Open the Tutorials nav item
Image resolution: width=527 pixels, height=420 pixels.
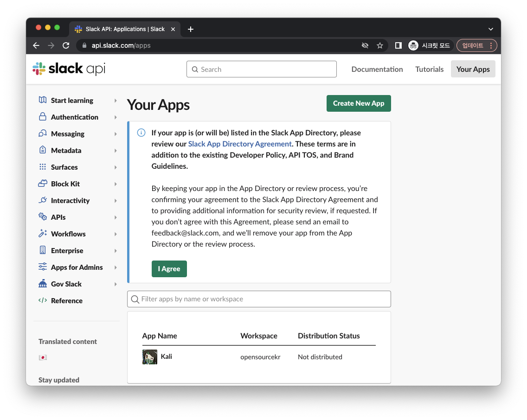429,69
